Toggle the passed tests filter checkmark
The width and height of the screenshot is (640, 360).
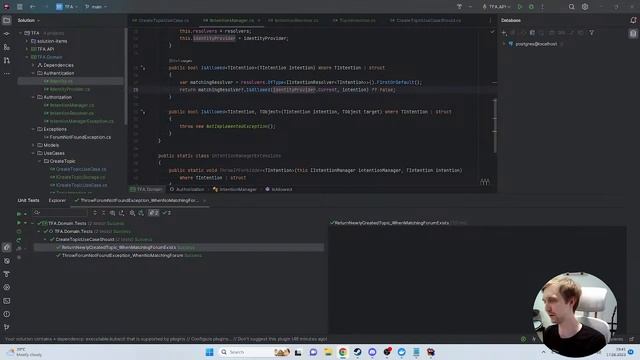(x=167, y=213)
